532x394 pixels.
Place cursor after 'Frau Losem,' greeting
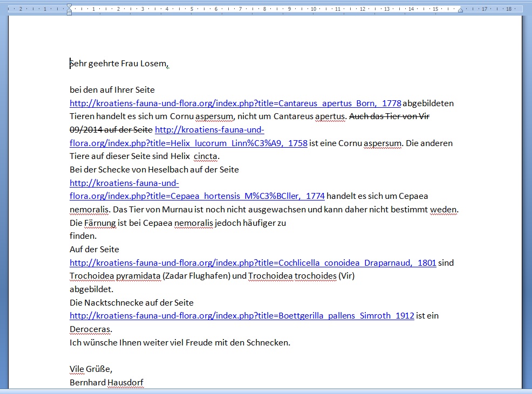[x=169, y=64]
